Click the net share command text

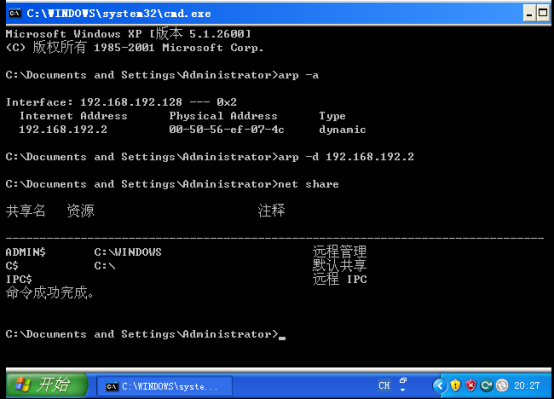coord(308,184)
